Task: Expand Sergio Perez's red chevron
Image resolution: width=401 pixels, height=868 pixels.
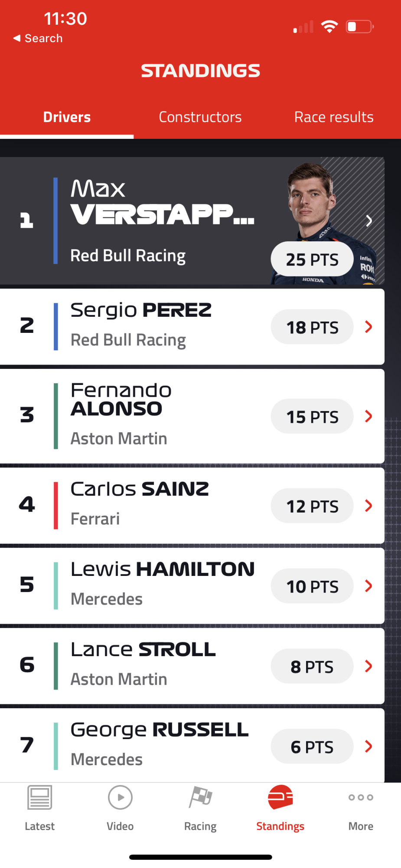Action: tap(369, 327)
